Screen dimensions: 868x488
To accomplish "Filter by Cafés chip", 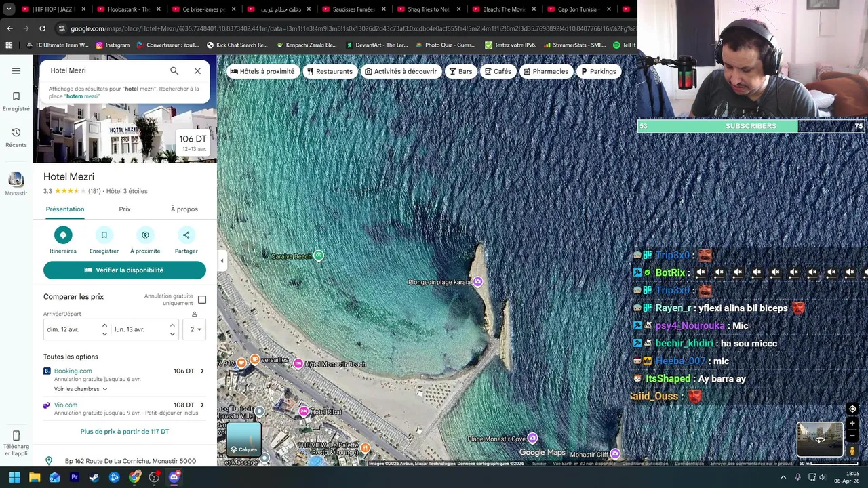I will pos(498,71).
